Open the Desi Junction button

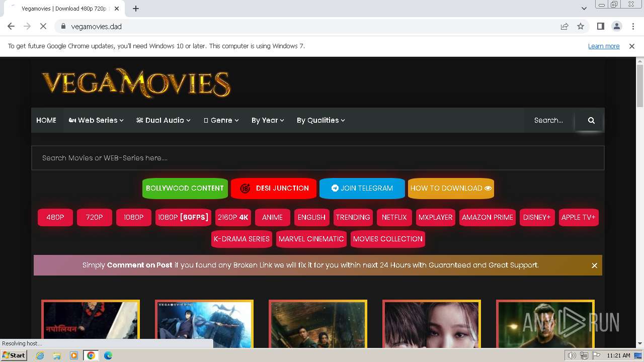(x=274, y=188)
